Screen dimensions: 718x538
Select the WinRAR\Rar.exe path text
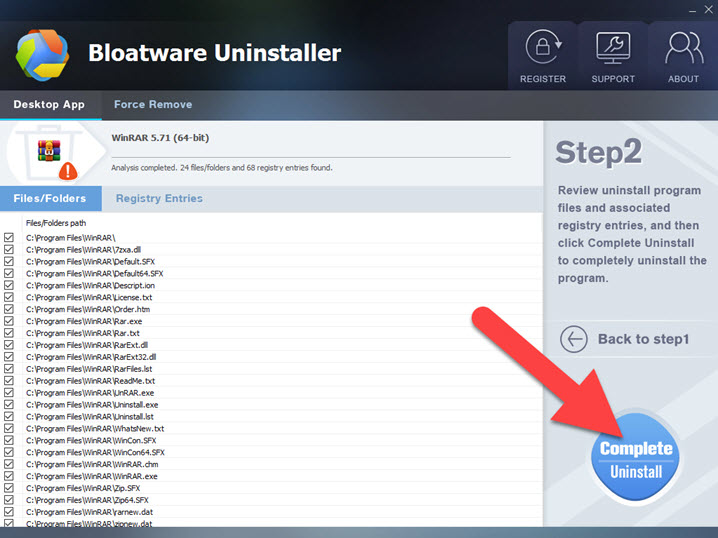[x=84, y=321]
